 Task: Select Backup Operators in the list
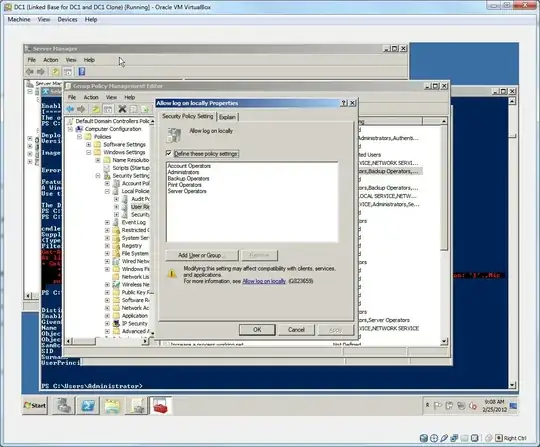pyautogui.click(x=188, y=179)
